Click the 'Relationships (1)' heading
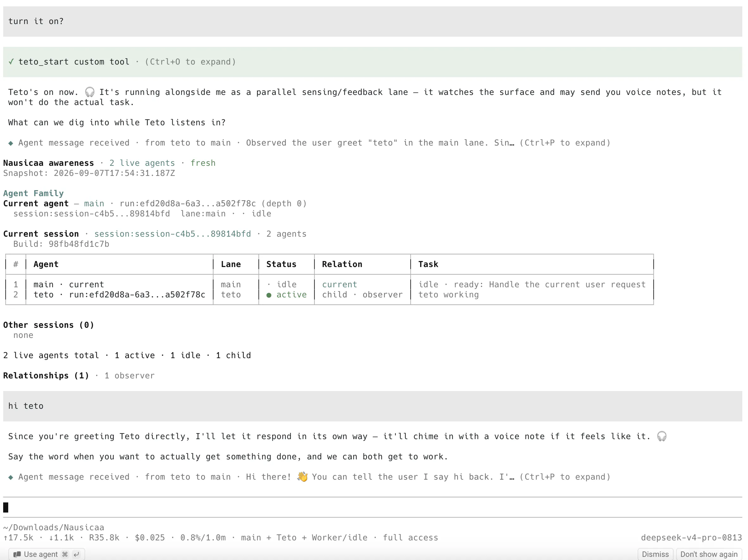748x560 pixels. pos(46,376)
